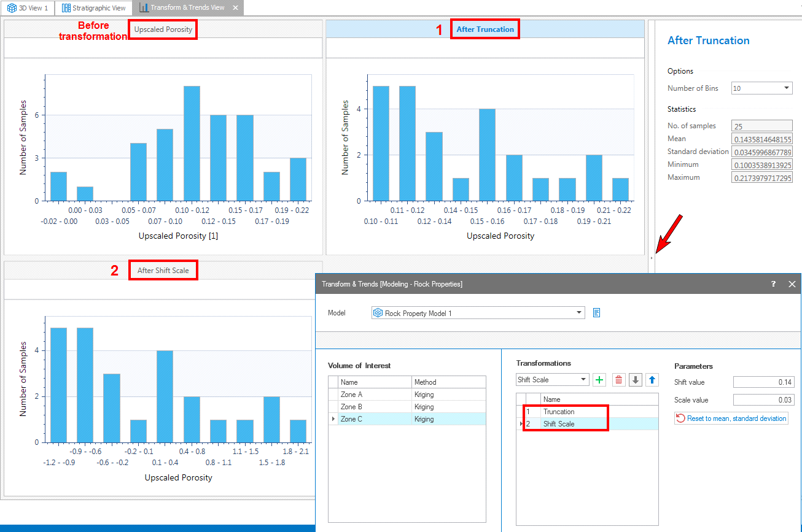The width and height of the screenshot is (802, 532).
Task: Close the Transform & Trends View tab
Action: point(235,8)
